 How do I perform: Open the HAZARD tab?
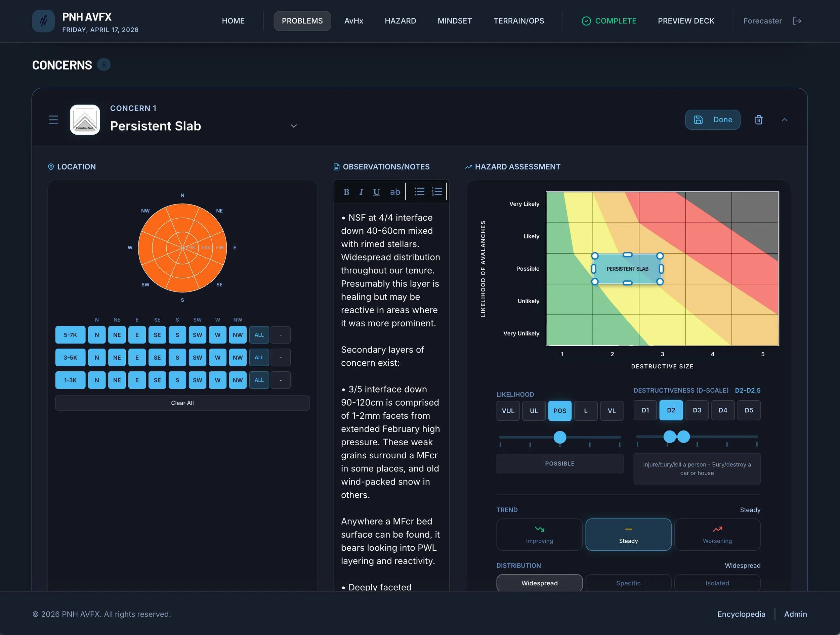tap(400, 21)
